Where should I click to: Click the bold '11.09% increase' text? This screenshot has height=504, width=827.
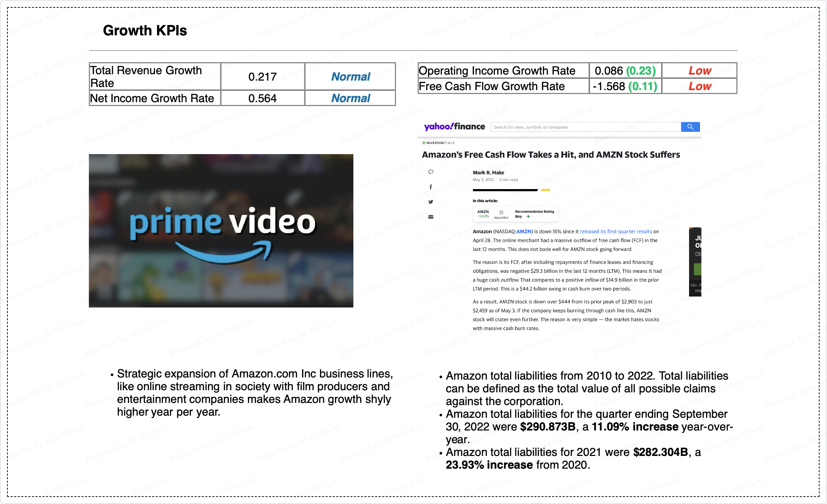point(635,427)
